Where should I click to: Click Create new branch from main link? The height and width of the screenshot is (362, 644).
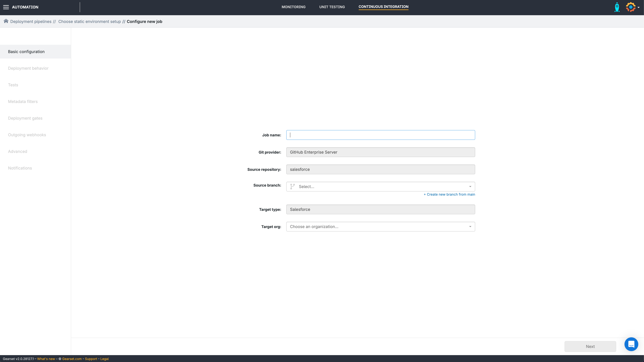click(449, 194)
